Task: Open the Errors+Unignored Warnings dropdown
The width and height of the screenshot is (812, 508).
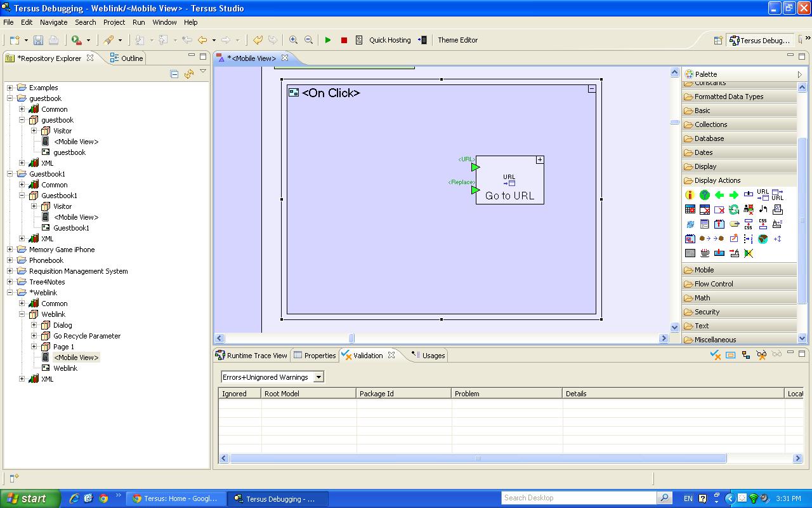Action: tap(318, 377)
